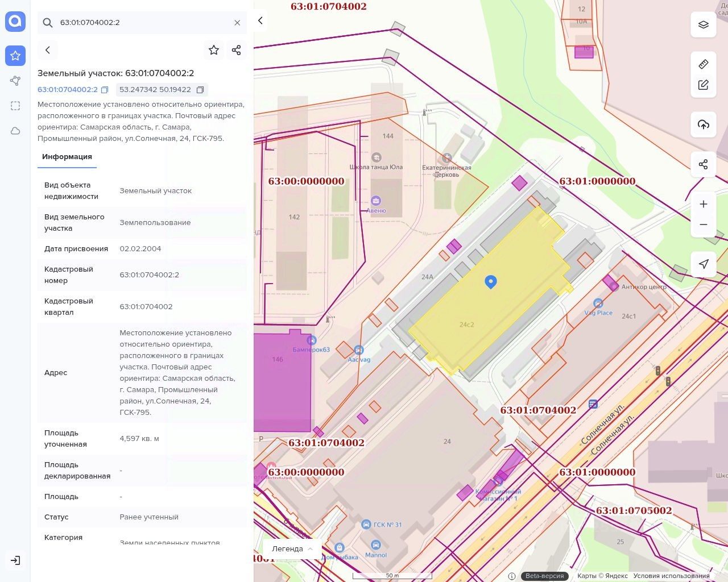
Task: Click the date value 02.02.2004
Action: (x=140, y=249)
